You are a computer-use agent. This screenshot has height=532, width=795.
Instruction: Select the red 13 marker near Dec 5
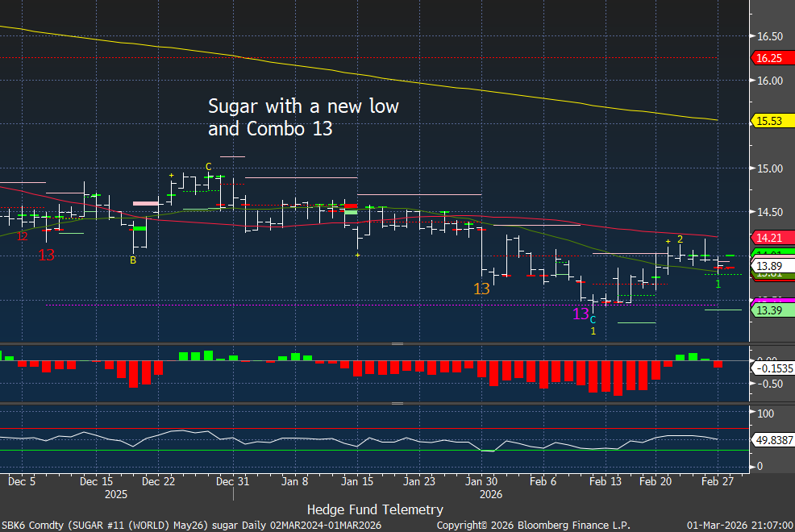click(x=47, y=255)
